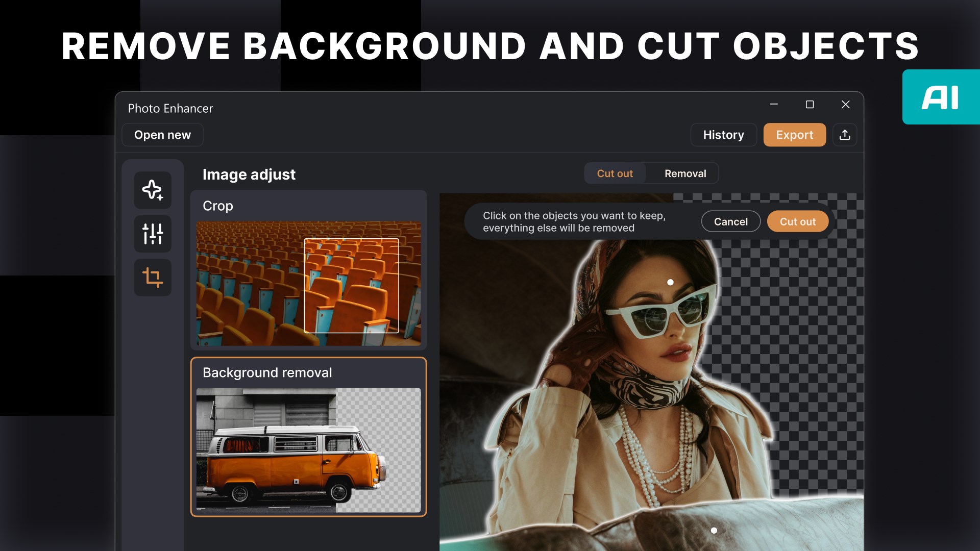Select the crop tool icon
The image size is (980, 551).
tap(153, 278)
